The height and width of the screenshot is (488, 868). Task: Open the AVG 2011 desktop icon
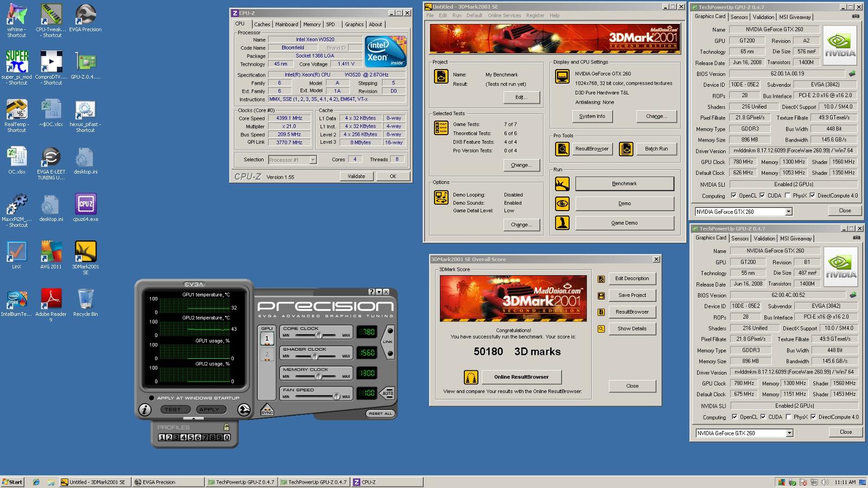pos(51,252)
